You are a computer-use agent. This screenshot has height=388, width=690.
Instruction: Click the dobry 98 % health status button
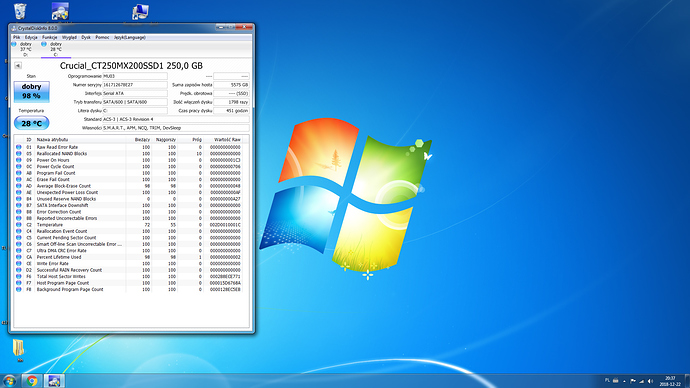point(32,92)
